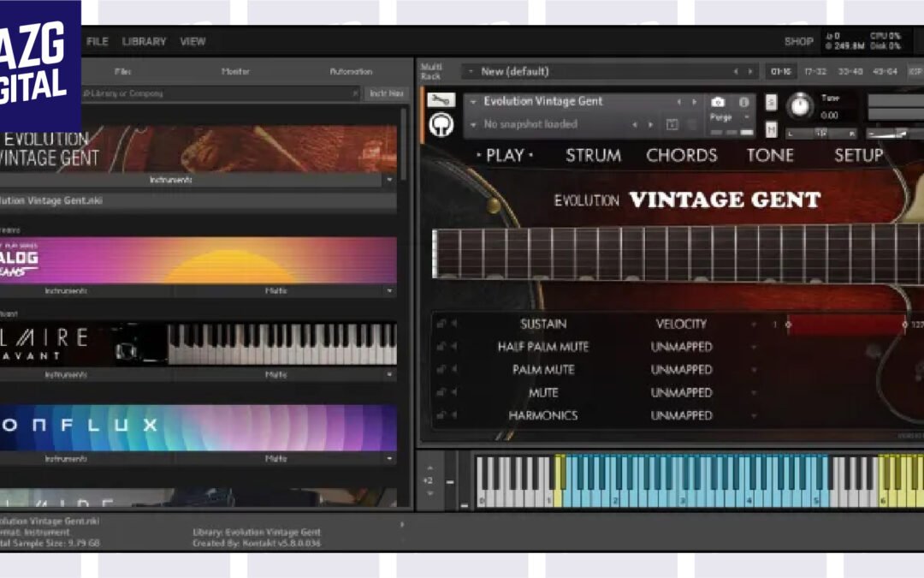Open the Files browser tab
Viewport: 924px width, 578px height.
[x=122, y=71]
